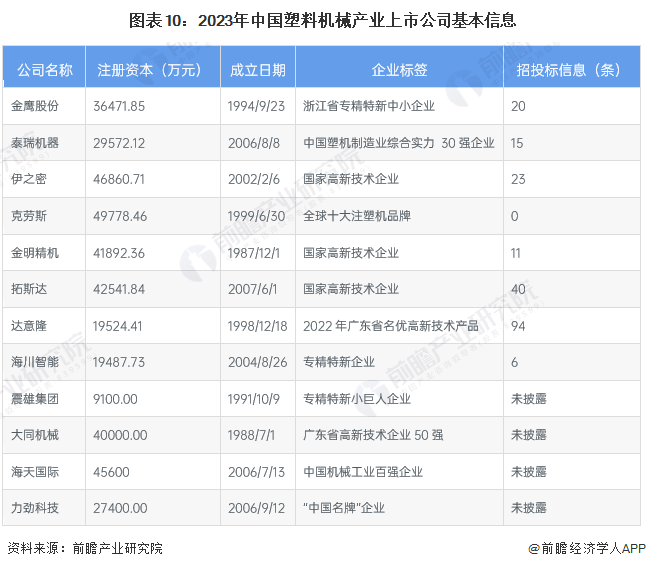Click tag 专精特新企业
Screen dimensions: 646x569
pyautogui.click(x=339, y=362)
